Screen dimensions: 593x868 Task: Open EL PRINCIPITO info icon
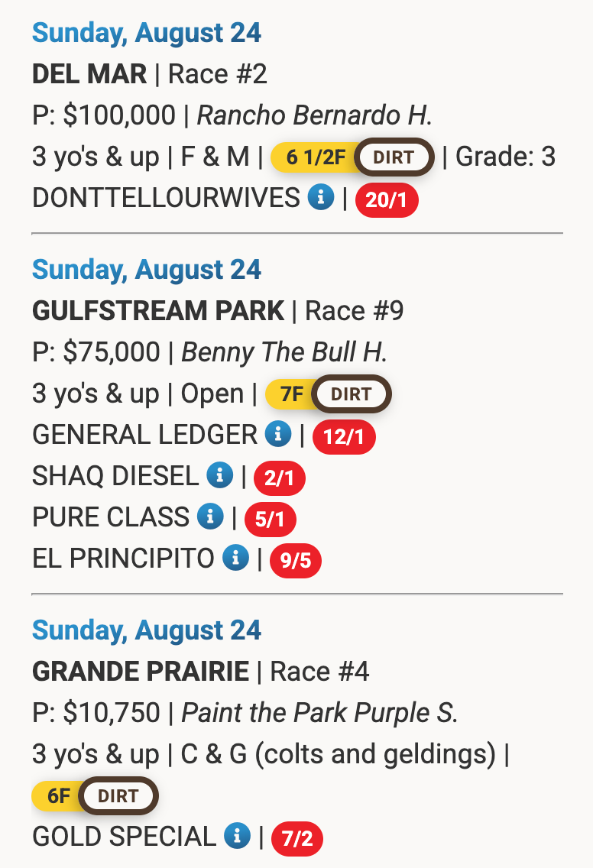(x=235, y=559)
